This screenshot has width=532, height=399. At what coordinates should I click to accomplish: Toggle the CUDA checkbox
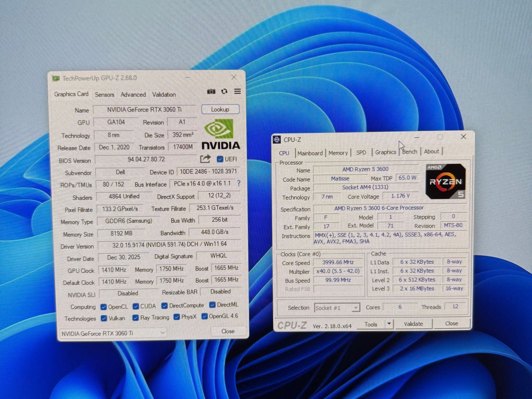coord(136,307)
